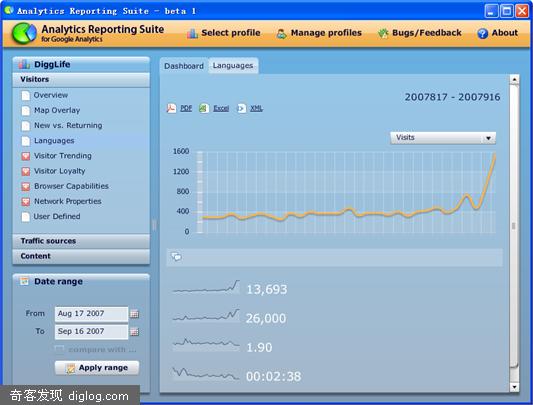The height and width of the screenshot is (405, 533).
Task: Open Bugs/Feedback menu item
Action: tap(419, 33)
